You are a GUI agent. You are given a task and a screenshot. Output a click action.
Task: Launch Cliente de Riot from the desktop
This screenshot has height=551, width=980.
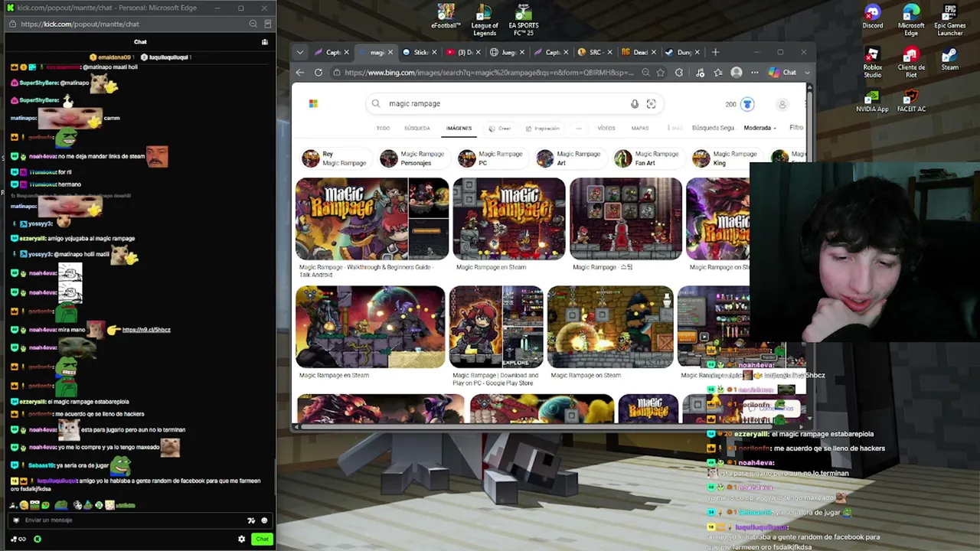pos(910,63)
